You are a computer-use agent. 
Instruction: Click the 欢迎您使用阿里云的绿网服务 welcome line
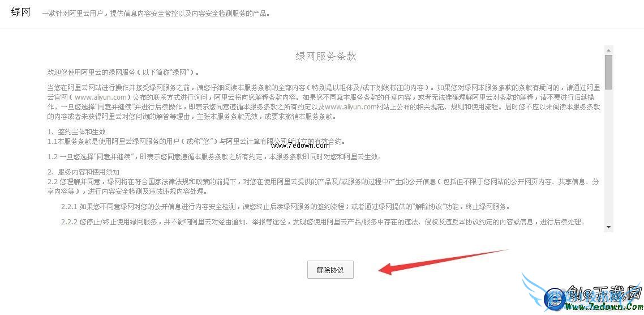pos(123,73)
